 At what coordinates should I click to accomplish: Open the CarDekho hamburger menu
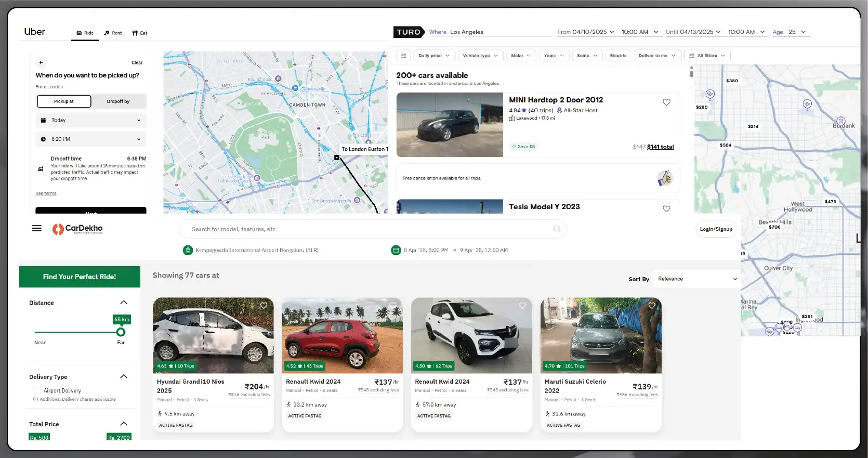coord(37,228)
